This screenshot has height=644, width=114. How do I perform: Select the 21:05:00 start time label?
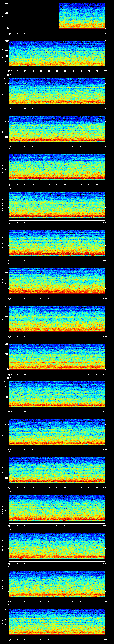9,71
